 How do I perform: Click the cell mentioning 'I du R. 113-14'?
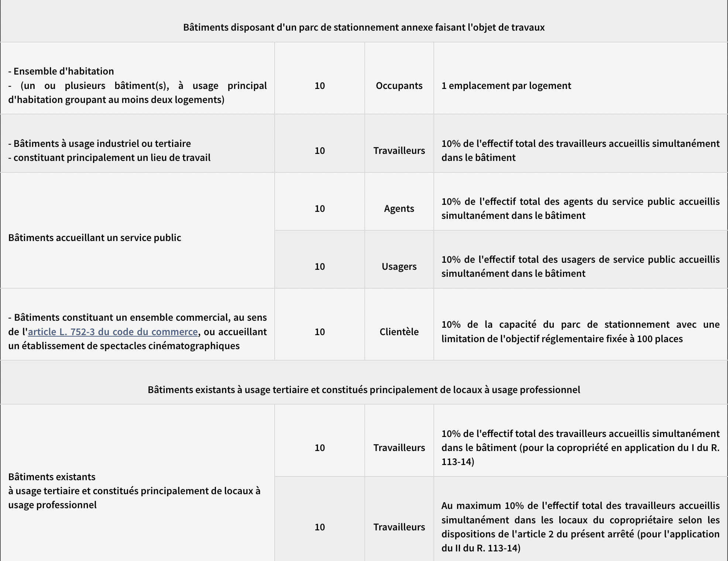[580, 447]
